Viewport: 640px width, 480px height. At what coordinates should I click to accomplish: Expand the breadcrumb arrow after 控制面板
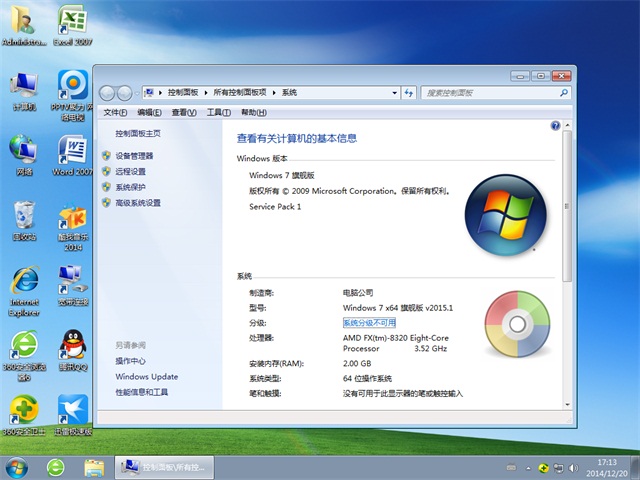pyautogui.click(x=206, y=93)
